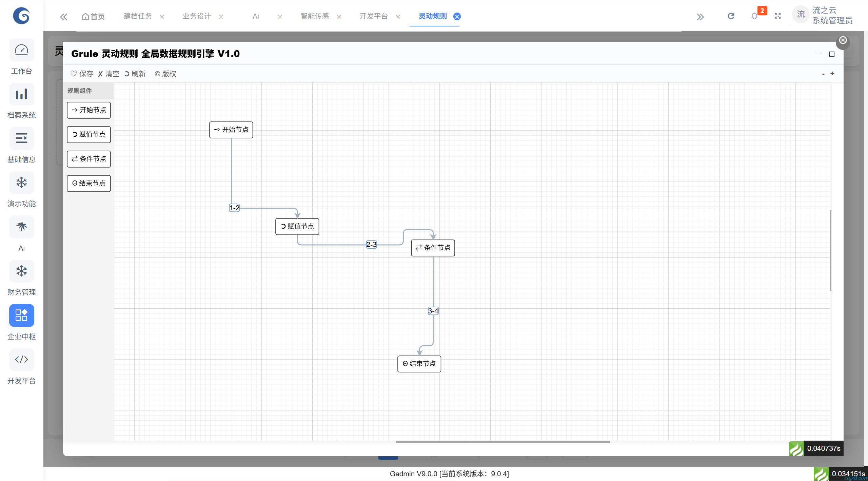Collapse the sidebar using the double-left chevron

coord(64,16)
